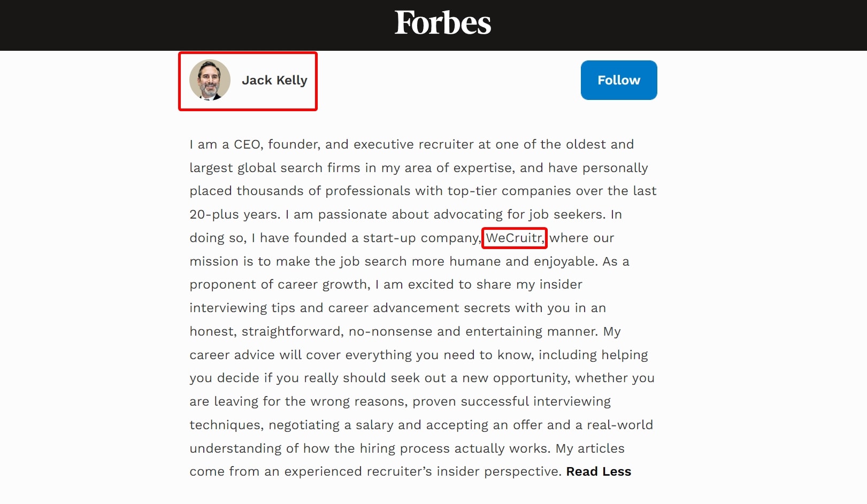867x504 pixels.
Task: Click the word "no-nonsense" in the bio
Action: tap(390, 331)
